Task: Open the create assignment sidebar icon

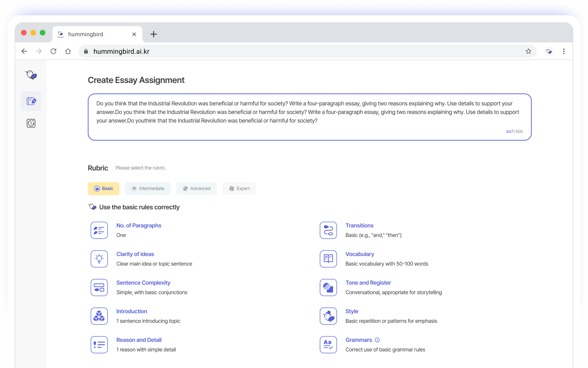Action: pyautogui.click(x=31, y=101)
